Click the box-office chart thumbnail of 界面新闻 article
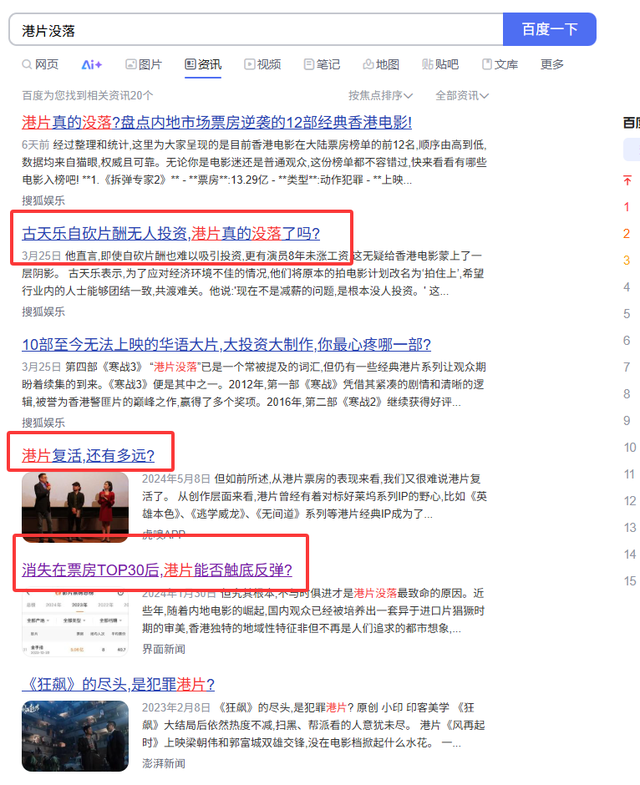 (75, 622)
